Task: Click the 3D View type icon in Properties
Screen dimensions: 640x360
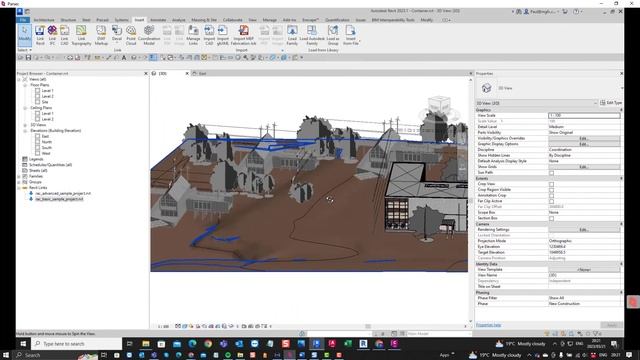Action: [x=486, y=88]
